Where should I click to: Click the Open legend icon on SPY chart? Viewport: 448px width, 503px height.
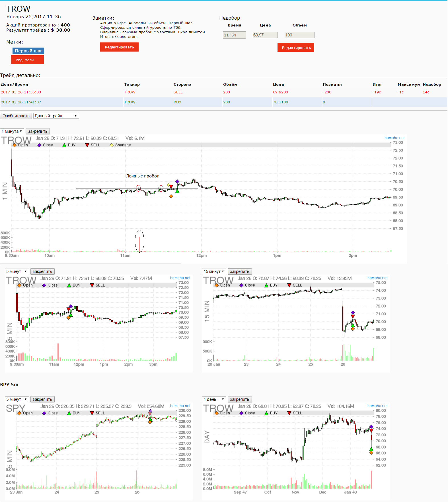[19, 413]
